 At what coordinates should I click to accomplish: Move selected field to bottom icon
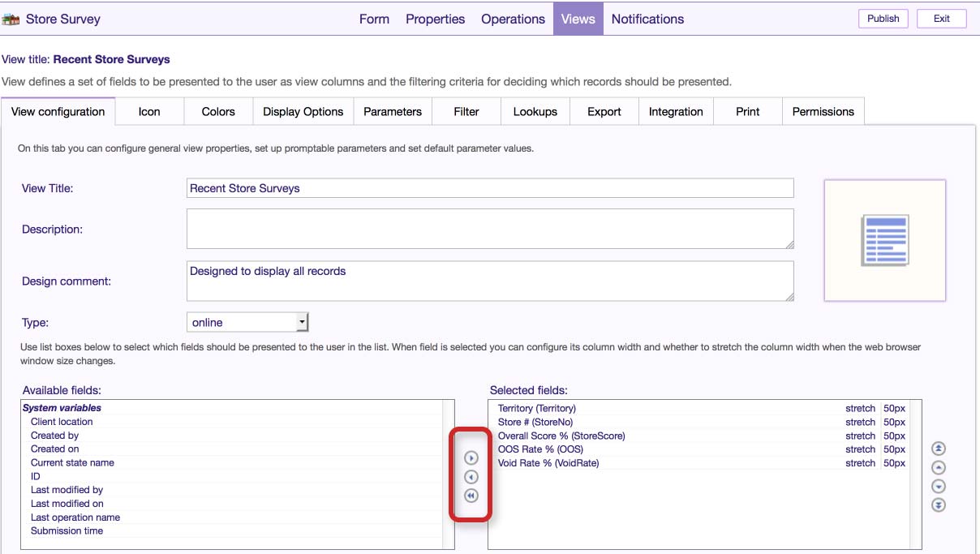(x=939, y=505)
